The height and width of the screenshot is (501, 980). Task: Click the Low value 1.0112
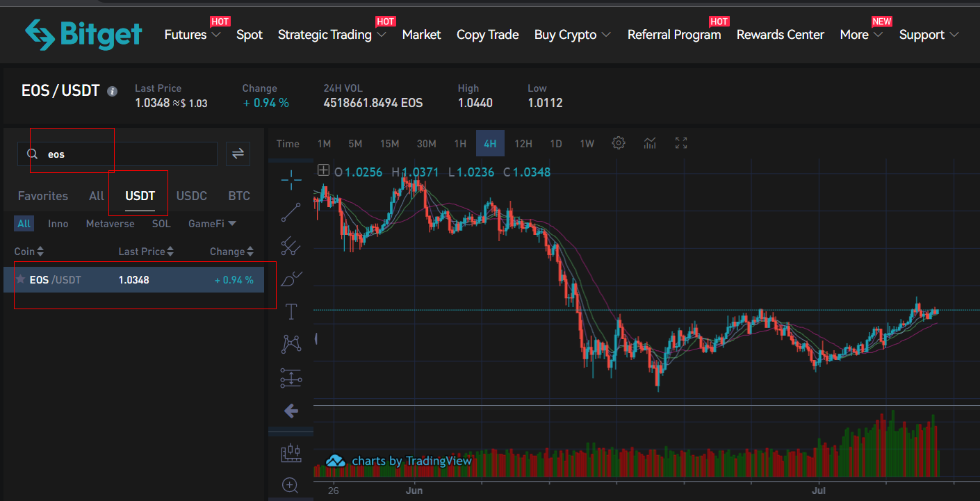(x=545, y=103)
